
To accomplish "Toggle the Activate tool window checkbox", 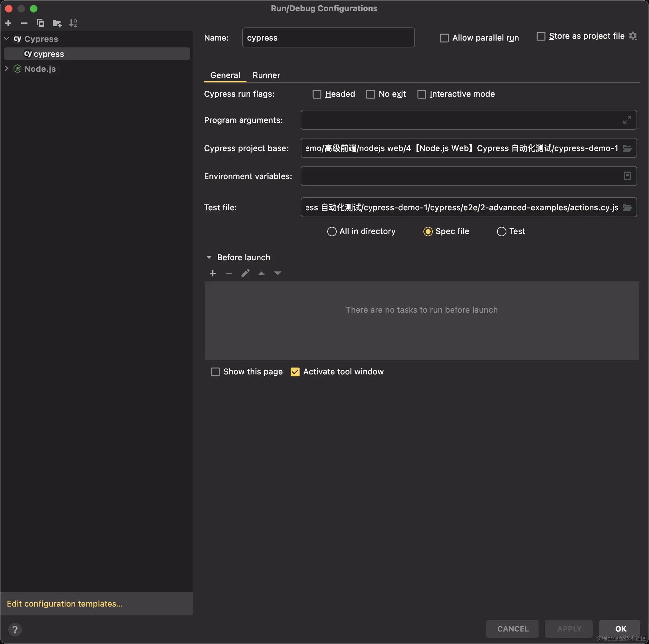I will 295,372.
